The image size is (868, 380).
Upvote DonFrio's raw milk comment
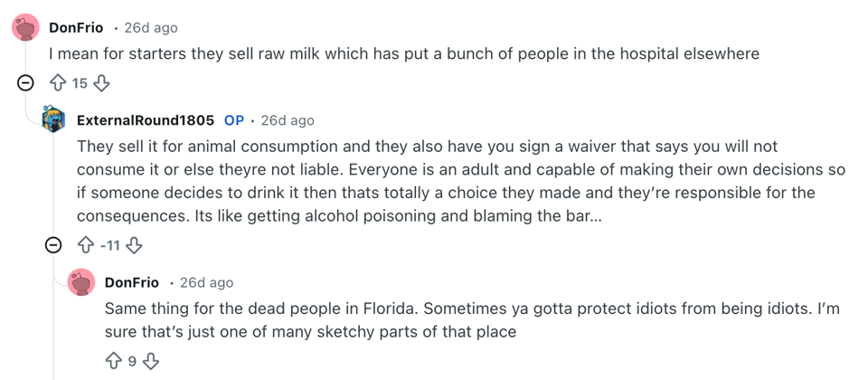(x=58, y=83)
